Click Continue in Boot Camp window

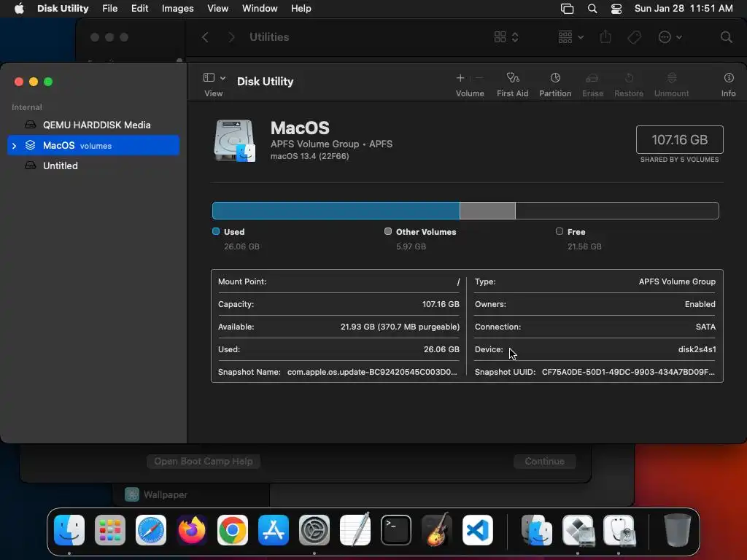(x=544, y=461)
